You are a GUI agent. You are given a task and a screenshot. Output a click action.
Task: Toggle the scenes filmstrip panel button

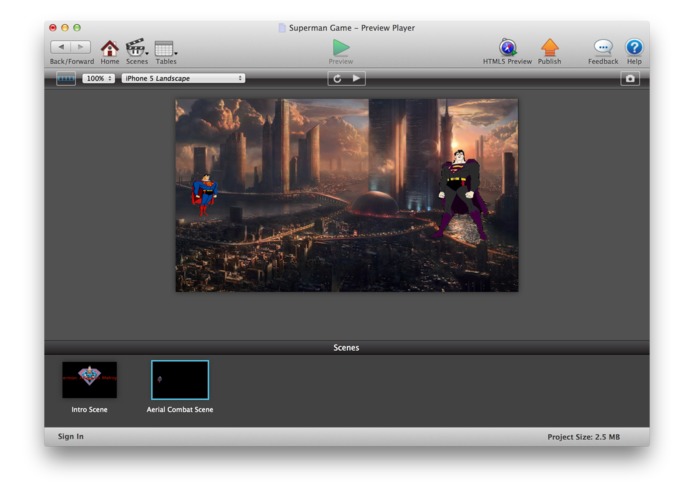tap(66, 79)
